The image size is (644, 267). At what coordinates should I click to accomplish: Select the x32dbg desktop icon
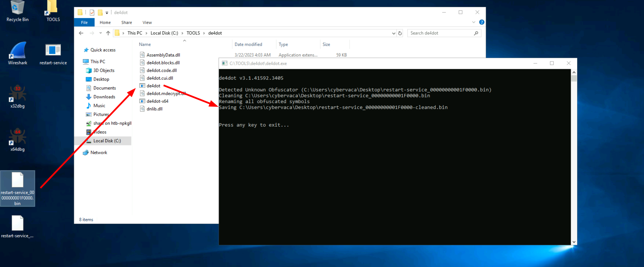pos(17,96)
